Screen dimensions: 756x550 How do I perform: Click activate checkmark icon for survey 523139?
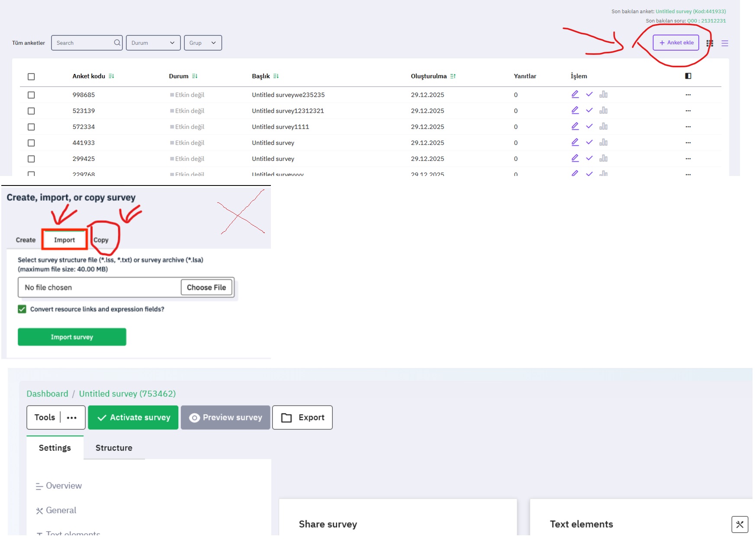click(x=589, y=110)
